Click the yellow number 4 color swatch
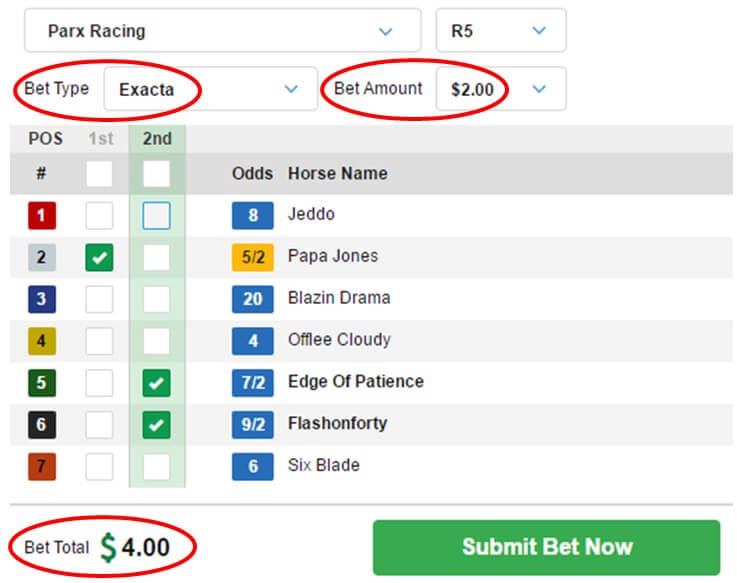This screenshot has height=583, width=737. (x=41, y=341)
